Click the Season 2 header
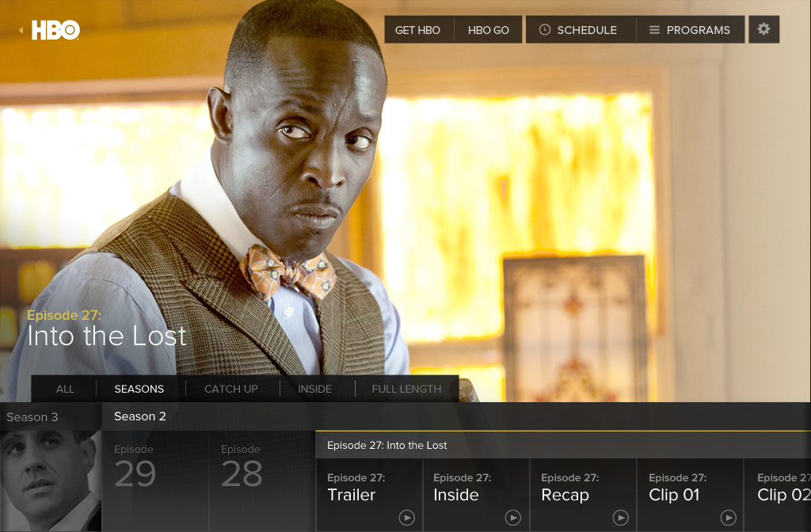 point(456,416)
